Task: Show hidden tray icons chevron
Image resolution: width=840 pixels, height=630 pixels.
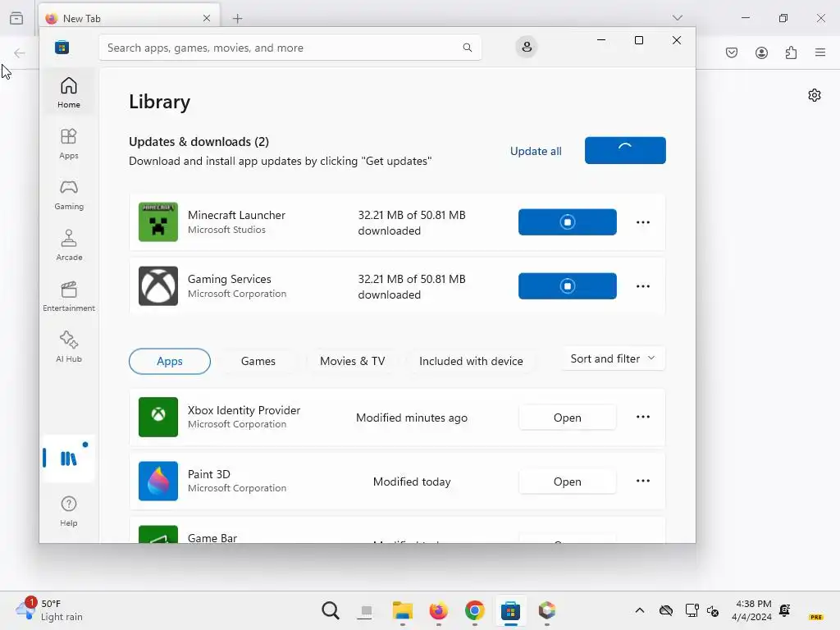Action: click(640, 610)
